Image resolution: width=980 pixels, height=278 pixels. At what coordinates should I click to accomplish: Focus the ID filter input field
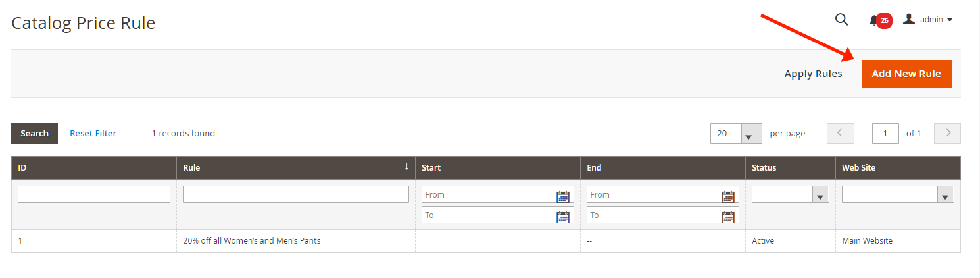pos(94,194)
